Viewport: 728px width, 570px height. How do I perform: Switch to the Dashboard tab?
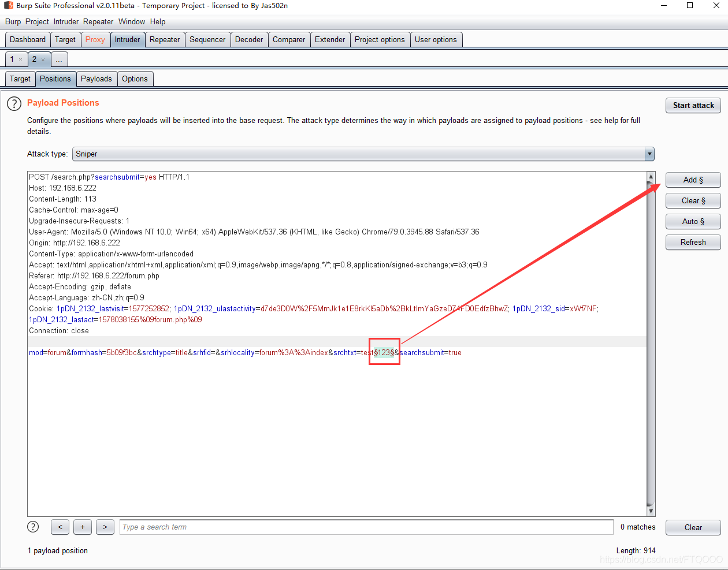(x=28, y=40)
